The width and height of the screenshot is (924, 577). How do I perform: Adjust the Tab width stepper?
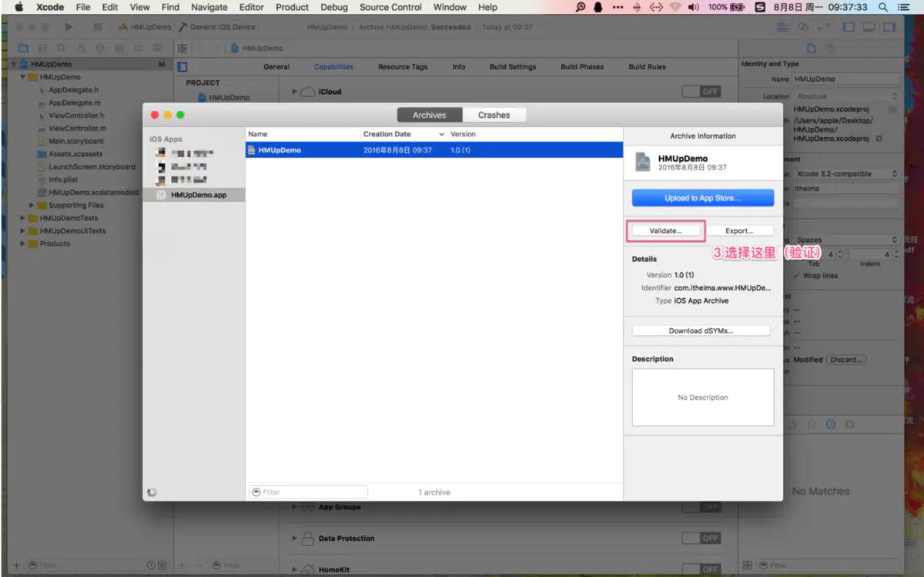(840, 254)
